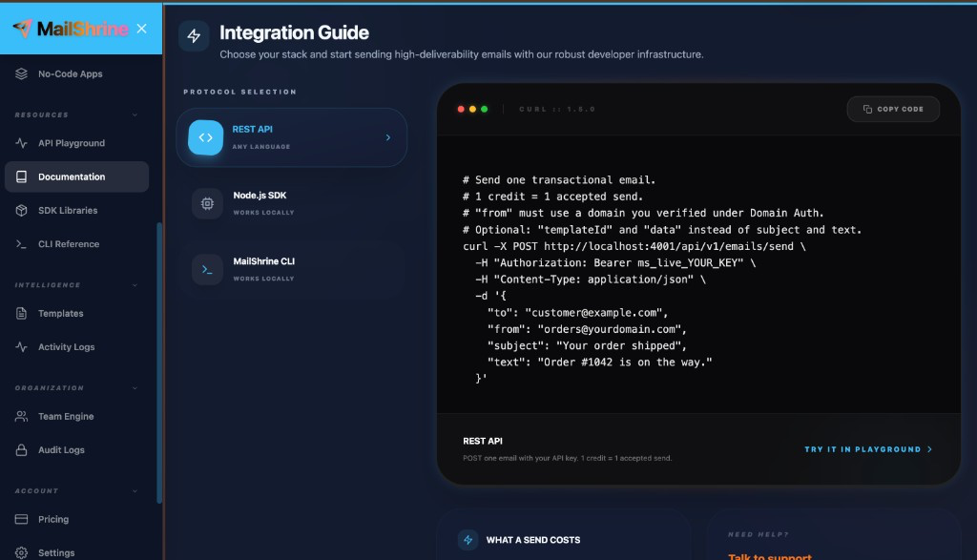Open Audit Logs page
Screen dimensions: 977x560
[76, 449]
